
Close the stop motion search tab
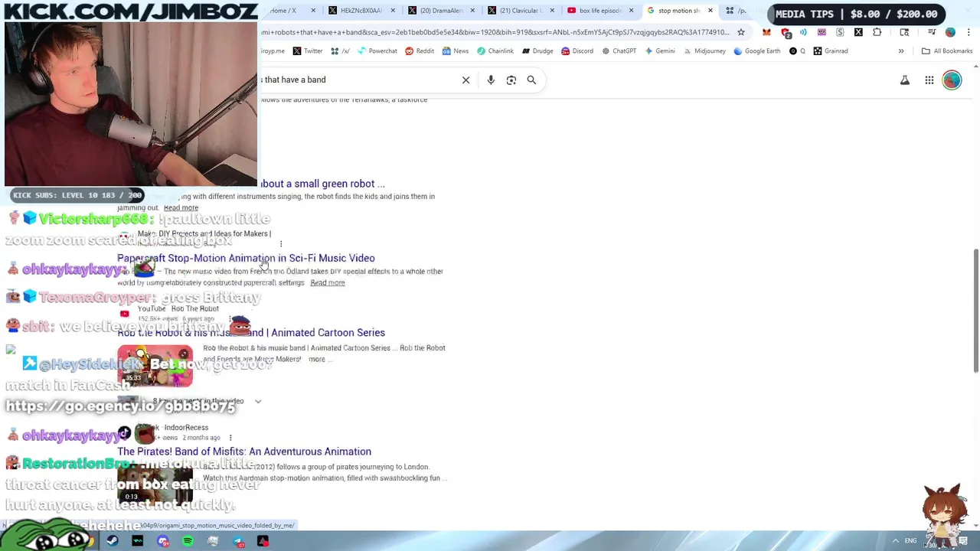click(710, 11)
